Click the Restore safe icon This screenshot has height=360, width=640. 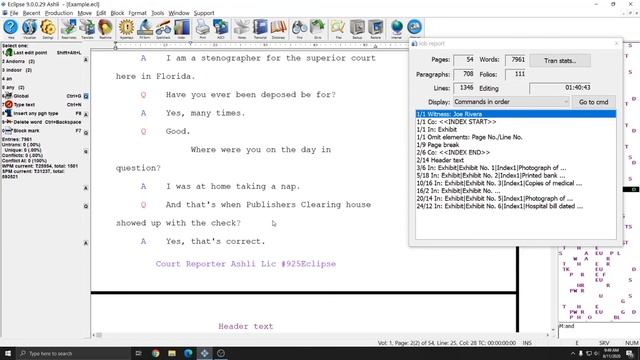click(x=376, y=29)
